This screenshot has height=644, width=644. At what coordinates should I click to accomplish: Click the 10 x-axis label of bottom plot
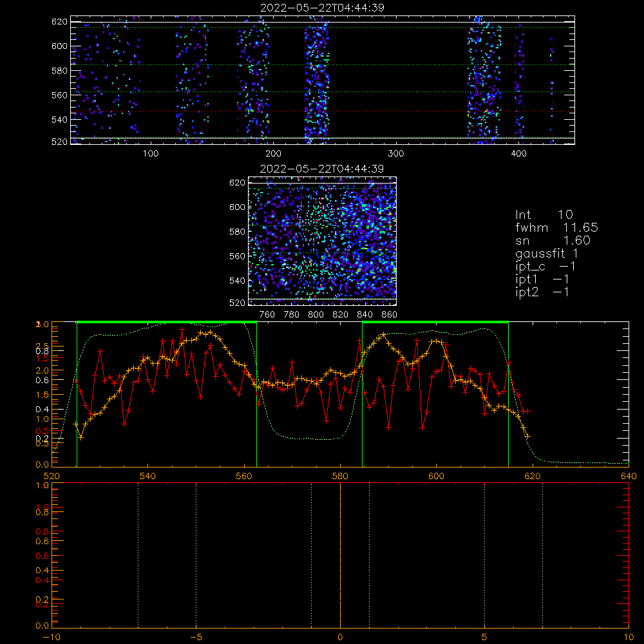tap(629, 638)
